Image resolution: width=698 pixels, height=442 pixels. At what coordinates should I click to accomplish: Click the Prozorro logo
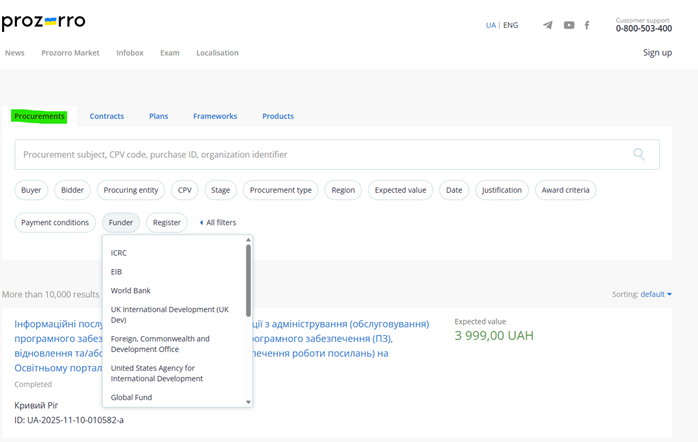(43, 22)
